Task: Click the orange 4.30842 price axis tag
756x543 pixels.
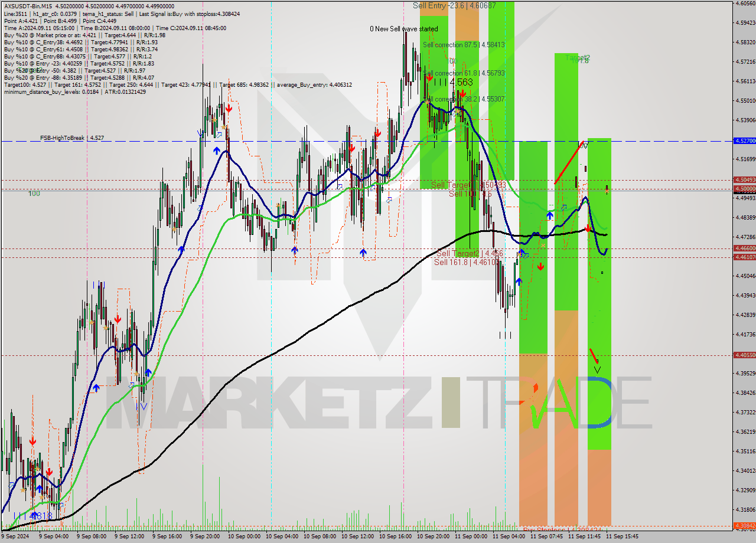Action: 744,525
